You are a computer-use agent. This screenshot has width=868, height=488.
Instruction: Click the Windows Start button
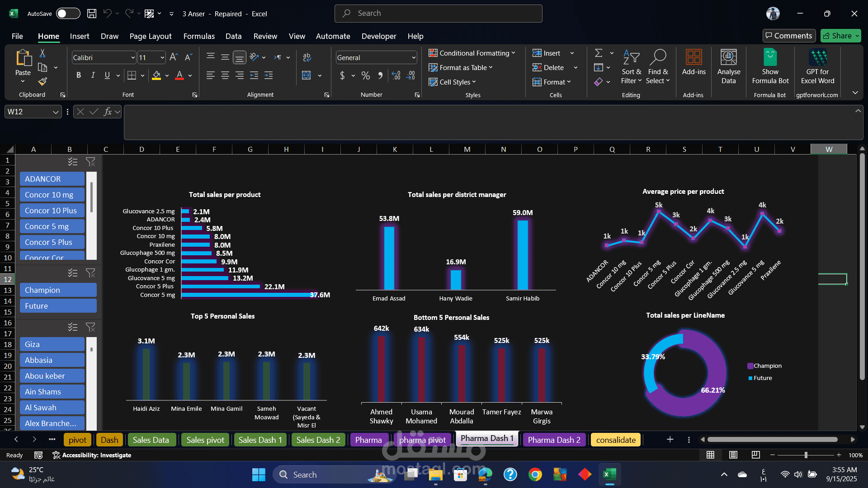[x=259, y=474]
